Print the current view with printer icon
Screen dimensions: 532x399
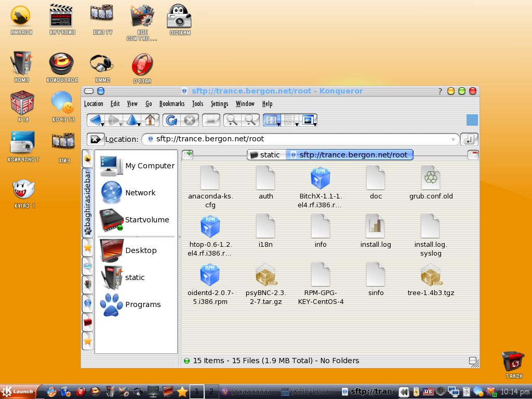(211, 120)
